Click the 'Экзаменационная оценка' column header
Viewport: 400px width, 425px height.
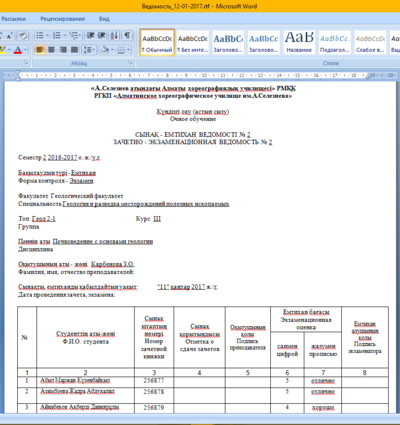pyautogui.click(x=306, y=323)
